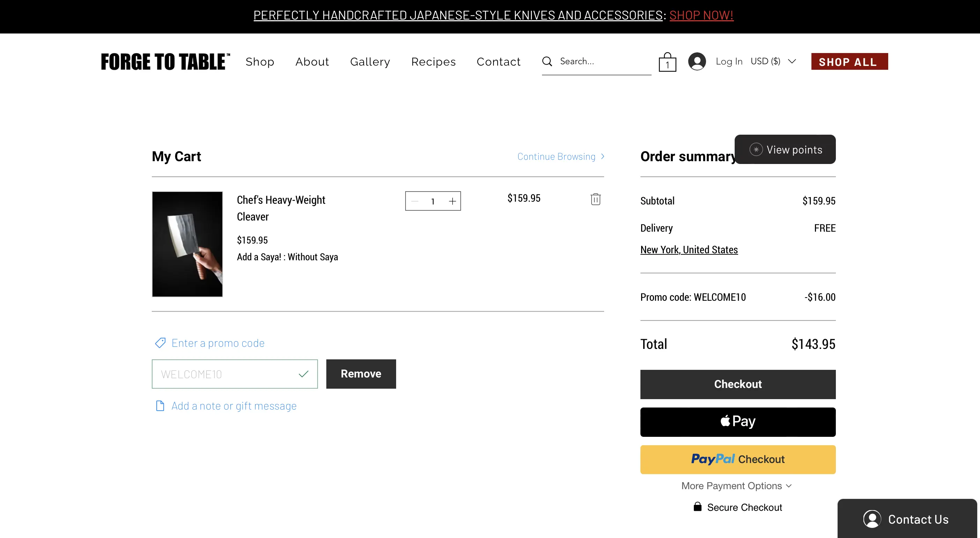
Task: Open the cleaver product thumbnail
Action: pos(187,244)
